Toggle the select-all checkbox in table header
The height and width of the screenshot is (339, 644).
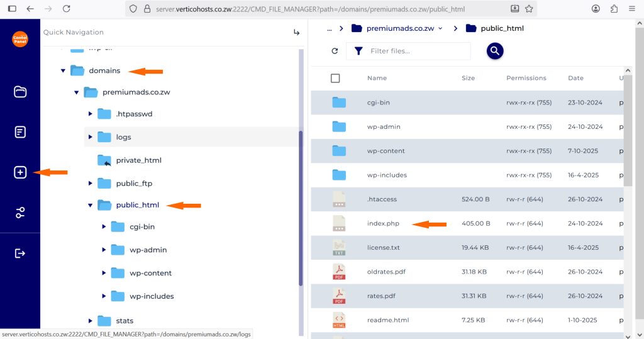click(x=335, y=78)
